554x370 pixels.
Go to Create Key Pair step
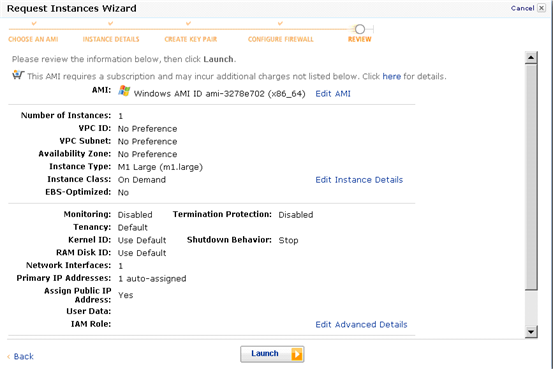(191, 39)
